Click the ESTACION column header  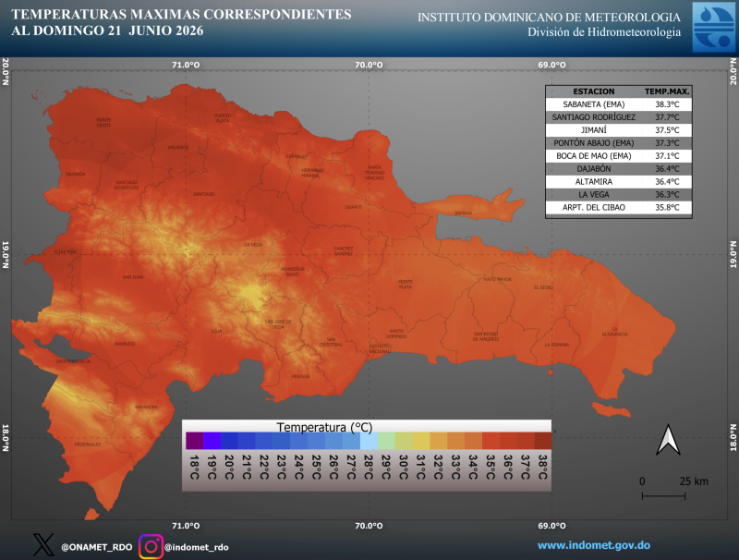tap(594, 91)
